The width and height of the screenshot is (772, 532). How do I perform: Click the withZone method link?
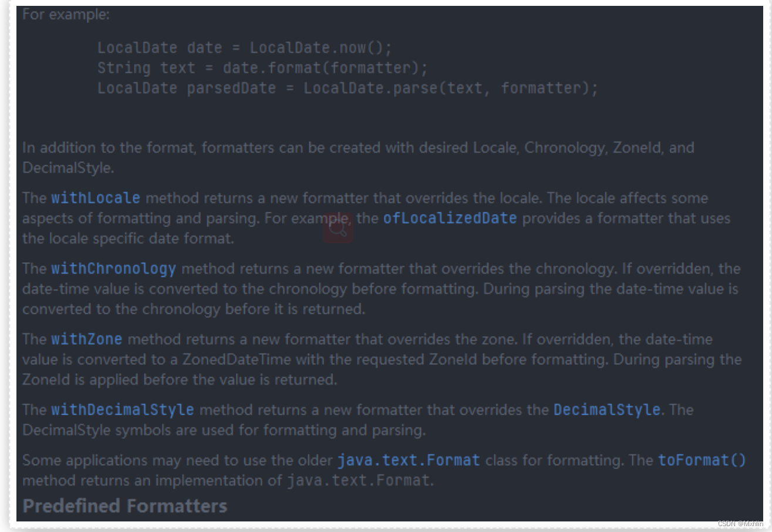point(87,340)
